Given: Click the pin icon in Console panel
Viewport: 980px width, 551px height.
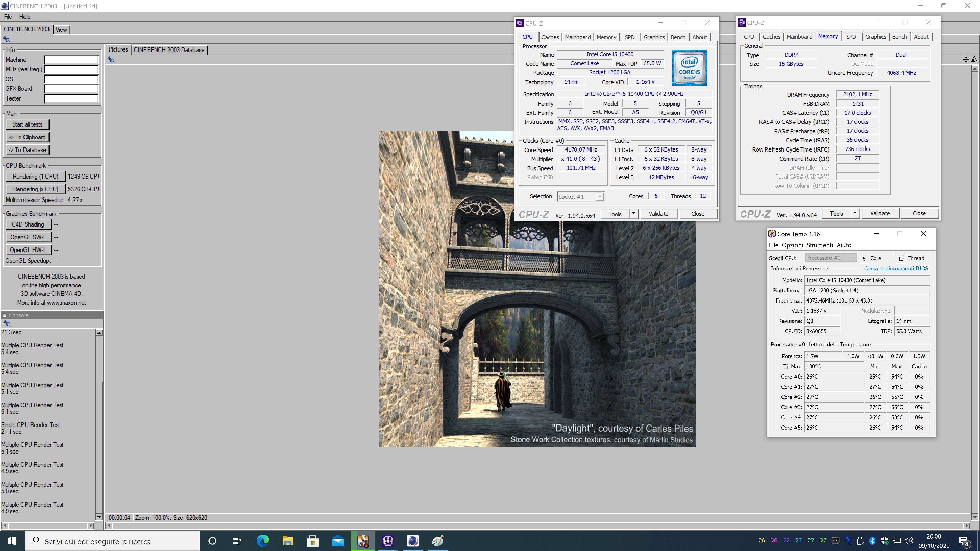Looking at the screenshot, I should click(6, 323).
